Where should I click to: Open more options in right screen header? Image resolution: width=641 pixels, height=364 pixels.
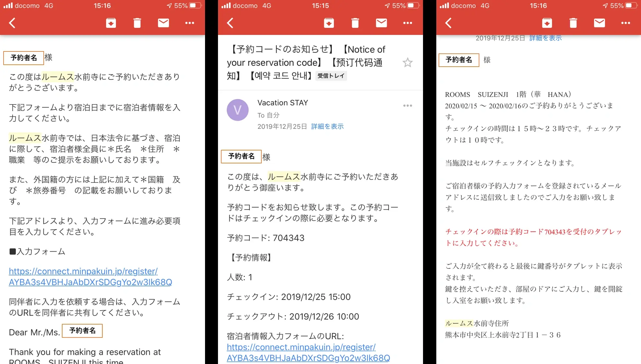pyautogui.click(x=625, y=23)
